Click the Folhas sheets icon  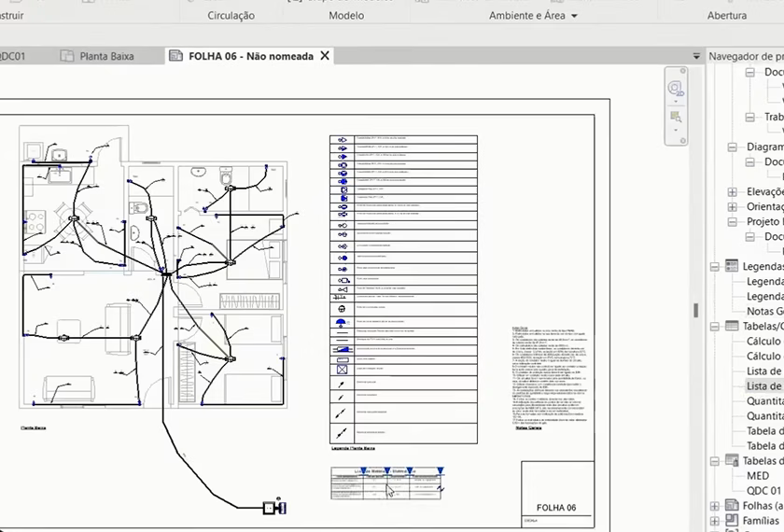click(732, 506)
